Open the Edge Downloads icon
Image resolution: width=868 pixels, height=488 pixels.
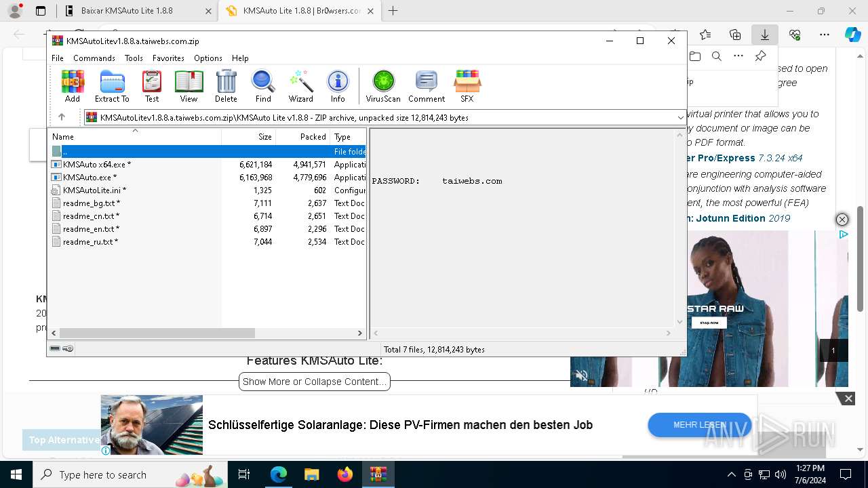764,35
